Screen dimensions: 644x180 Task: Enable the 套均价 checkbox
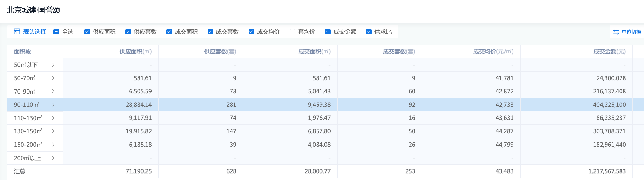(292, 32)
